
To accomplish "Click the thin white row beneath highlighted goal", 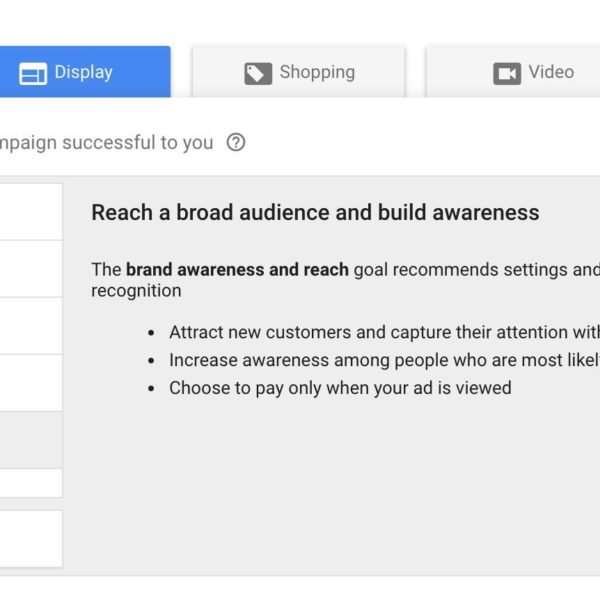I will coord(30,483).
